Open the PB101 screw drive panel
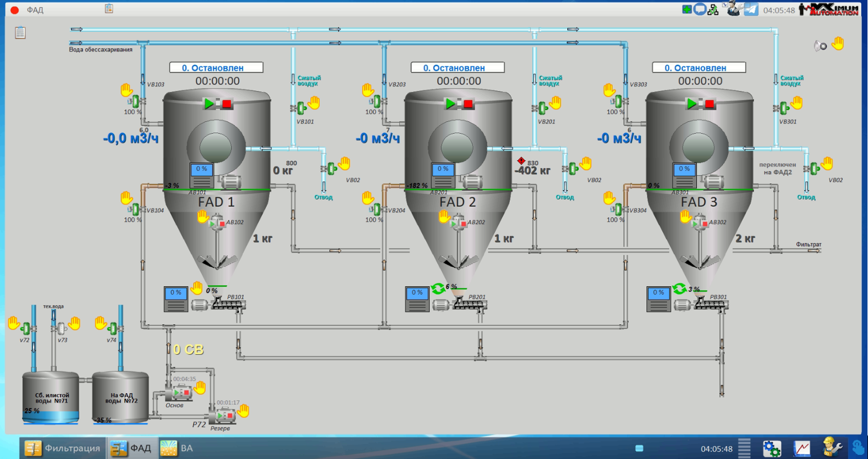This screenshot has width=868, height=459. 176,299
